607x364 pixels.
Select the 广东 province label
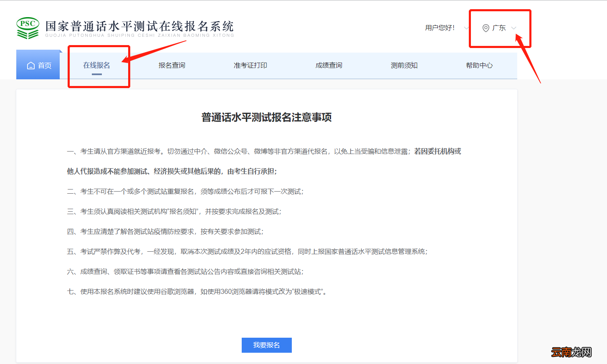coord(499,28)
